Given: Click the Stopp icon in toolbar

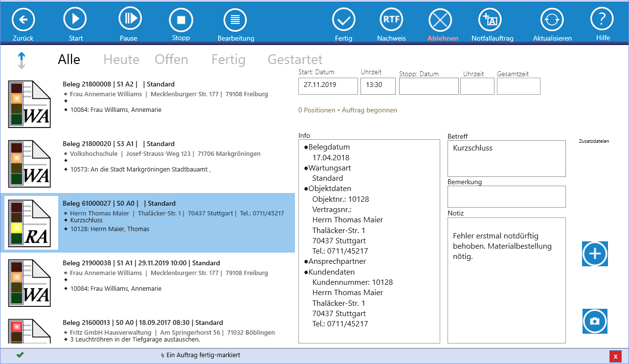Looking at the screenshot, I should [x=181, y=20].
